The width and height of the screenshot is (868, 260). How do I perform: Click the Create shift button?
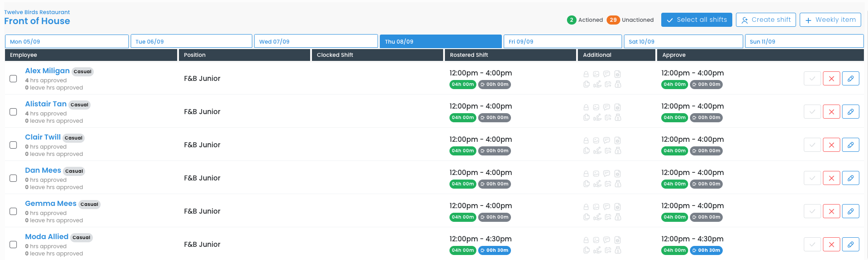point(766,20)
